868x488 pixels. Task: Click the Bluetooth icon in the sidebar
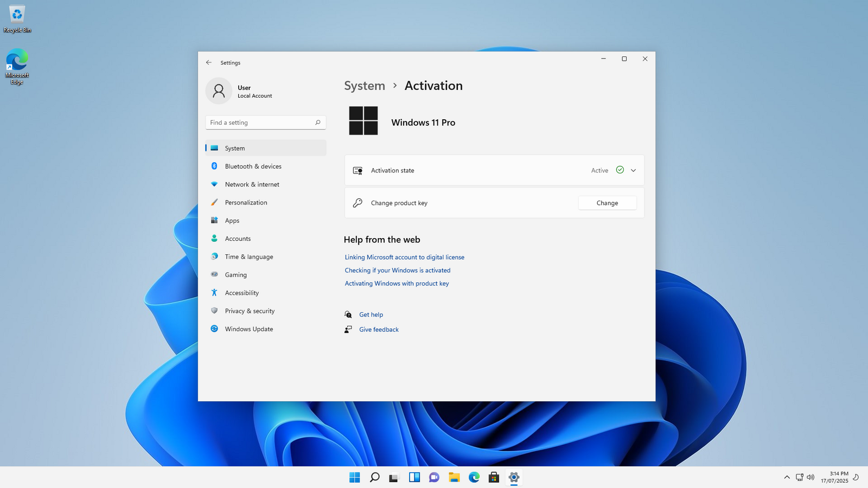pos(214,166)
